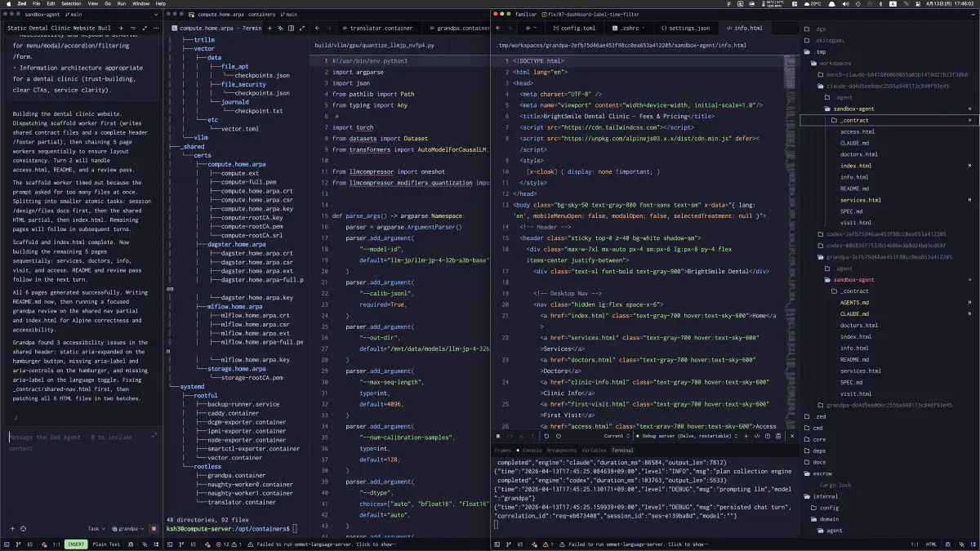Click the familiar project name in the title bar

[526, 14]
